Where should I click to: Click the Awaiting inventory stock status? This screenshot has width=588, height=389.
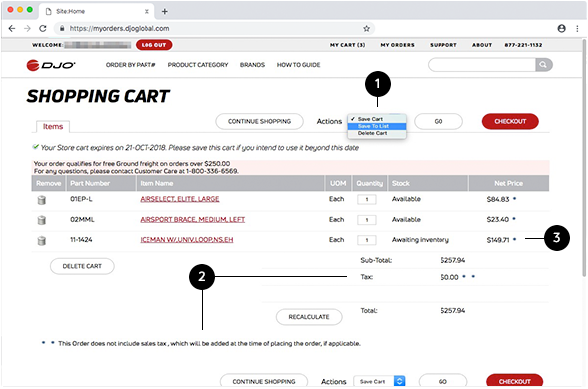tap(420, 240)
